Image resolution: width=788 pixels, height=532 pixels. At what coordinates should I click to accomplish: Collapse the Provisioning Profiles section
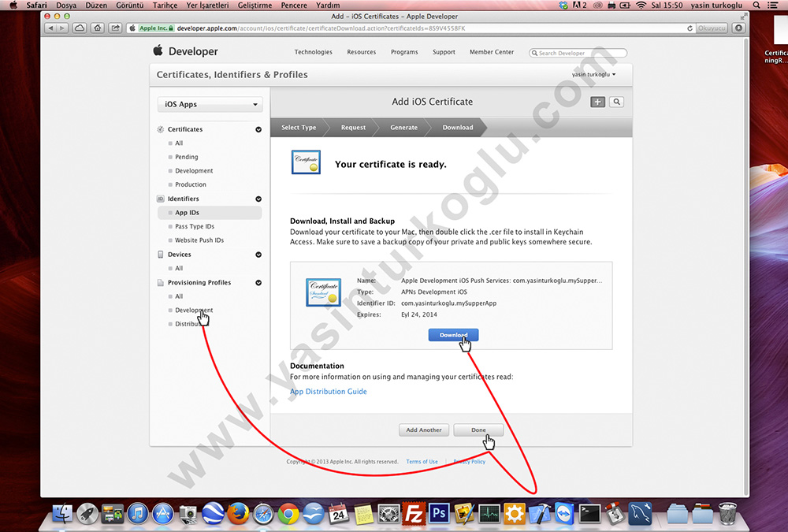point(258,283)
